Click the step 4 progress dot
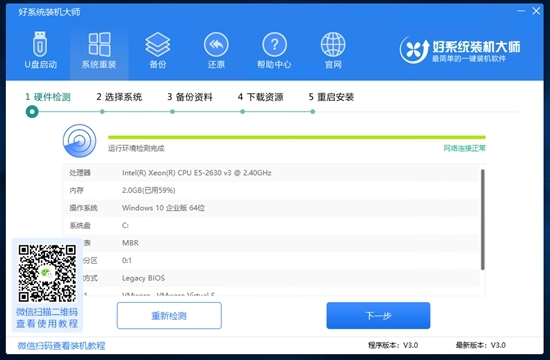Screen dimensions: 550x360 click(x=242, y=112)
